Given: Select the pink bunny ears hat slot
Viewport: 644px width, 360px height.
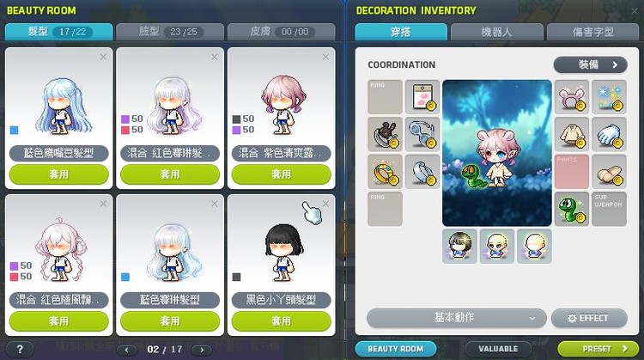Looking at the screenshot, I should point(571,97).
